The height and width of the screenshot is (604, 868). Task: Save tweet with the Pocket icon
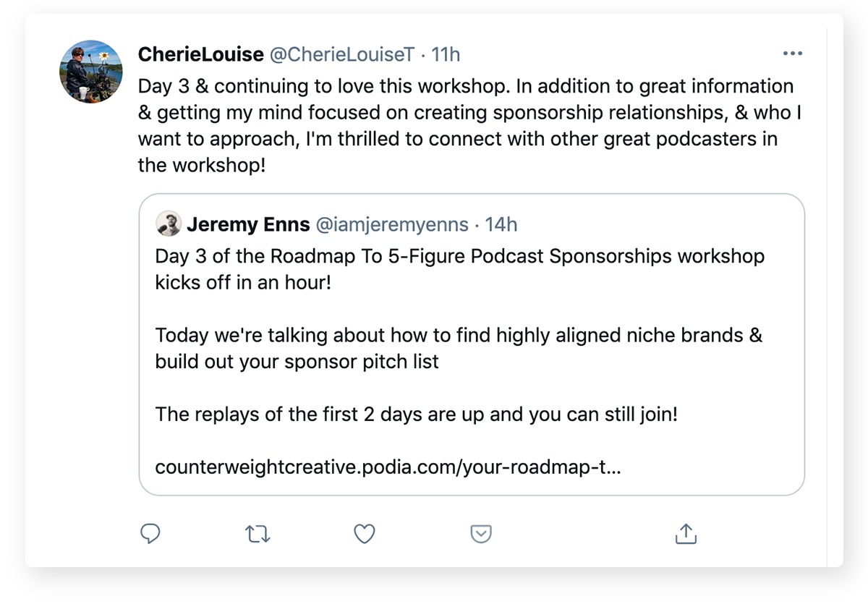point(481,534)
